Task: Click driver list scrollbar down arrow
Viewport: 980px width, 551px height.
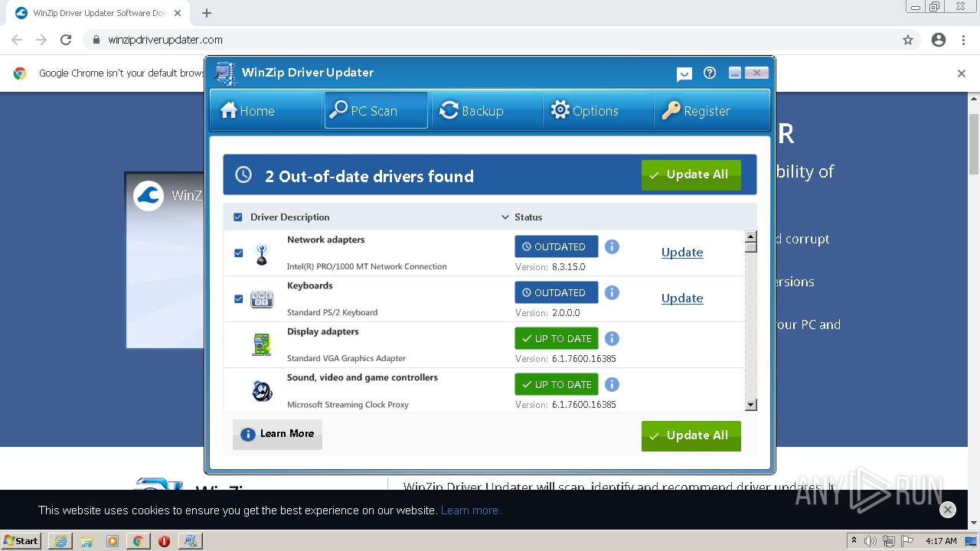Action: pos(751,406)
